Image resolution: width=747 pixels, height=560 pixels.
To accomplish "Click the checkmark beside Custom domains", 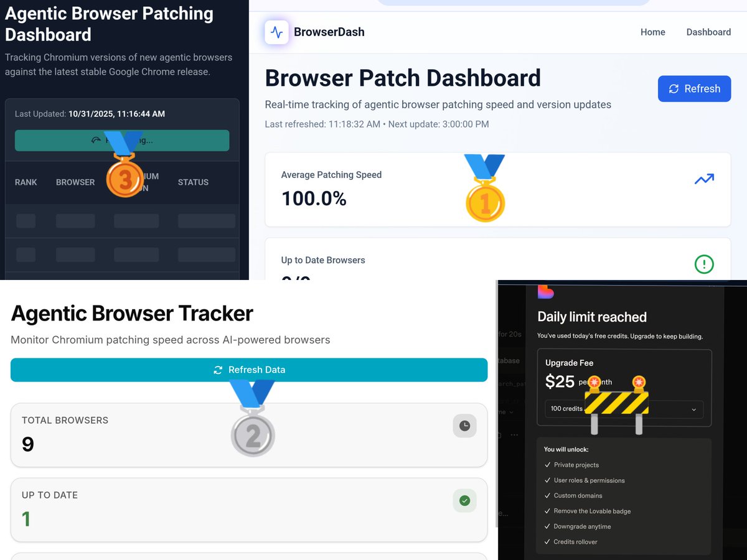I will click(x=548, y=495).
